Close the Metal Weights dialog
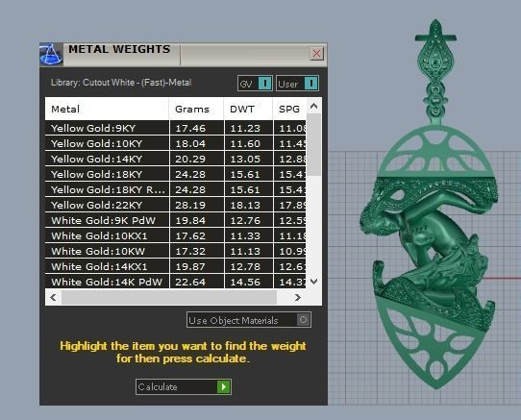 [316, 53]
